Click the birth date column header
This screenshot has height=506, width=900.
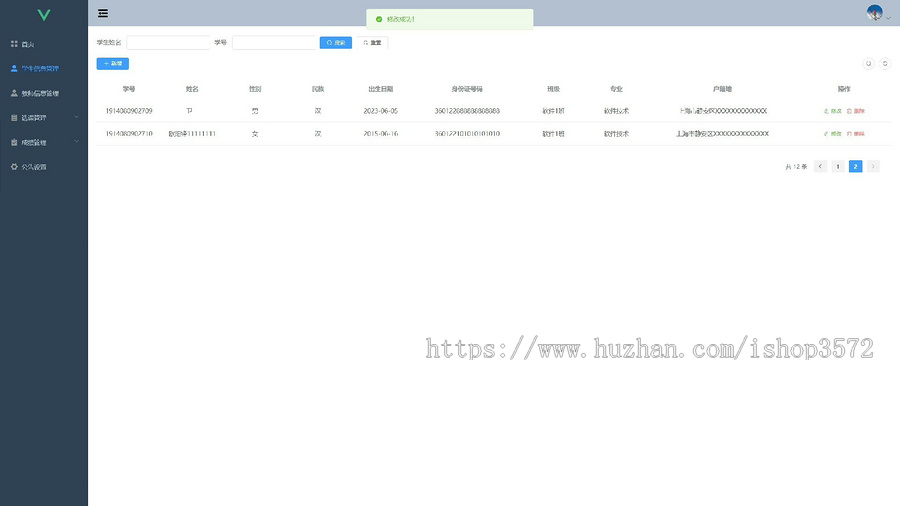tap(381, 89)
